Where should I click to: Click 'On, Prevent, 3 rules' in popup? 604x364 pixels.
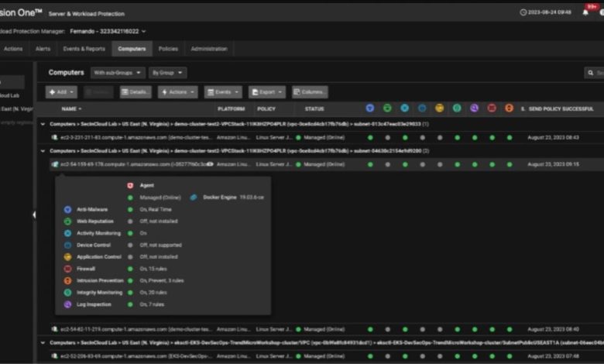coord(162,281)
